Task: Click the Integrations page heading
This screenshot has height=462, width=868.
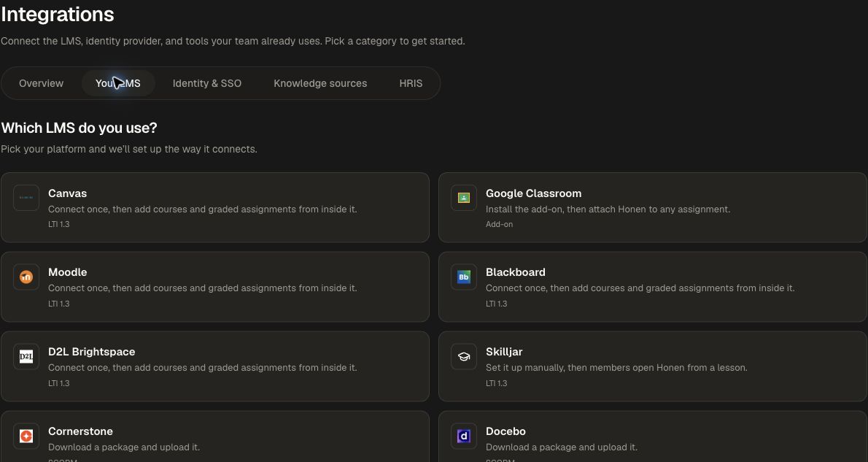Action: (58, 15)
